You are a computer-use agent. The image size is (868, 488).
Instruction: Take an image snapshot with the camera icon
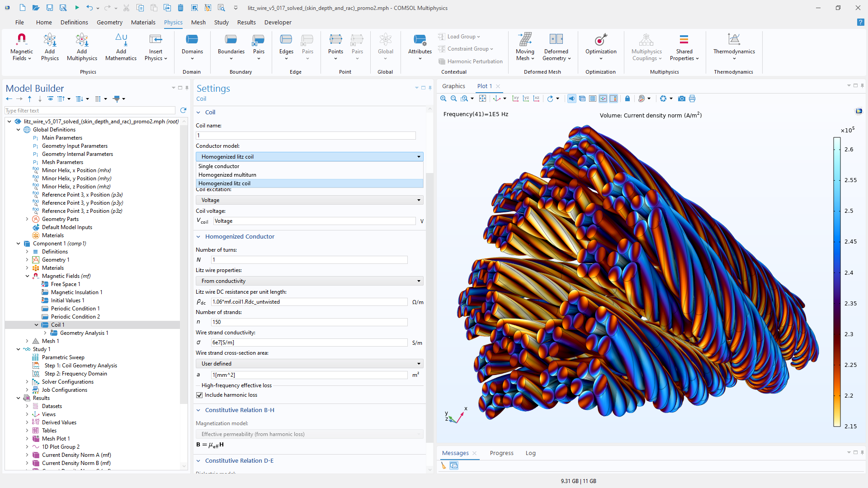pyautogui.click(x=681, y=99)
